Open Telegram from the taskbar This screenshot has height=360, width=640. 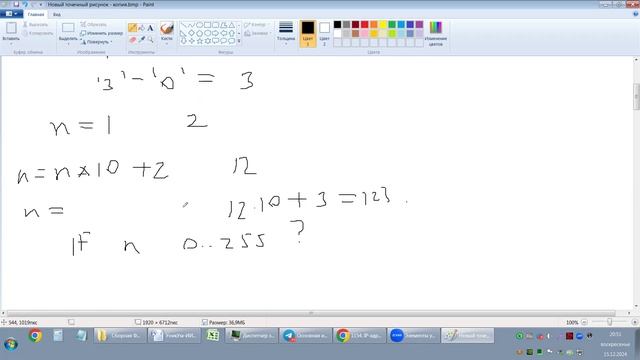pos(305,336)
